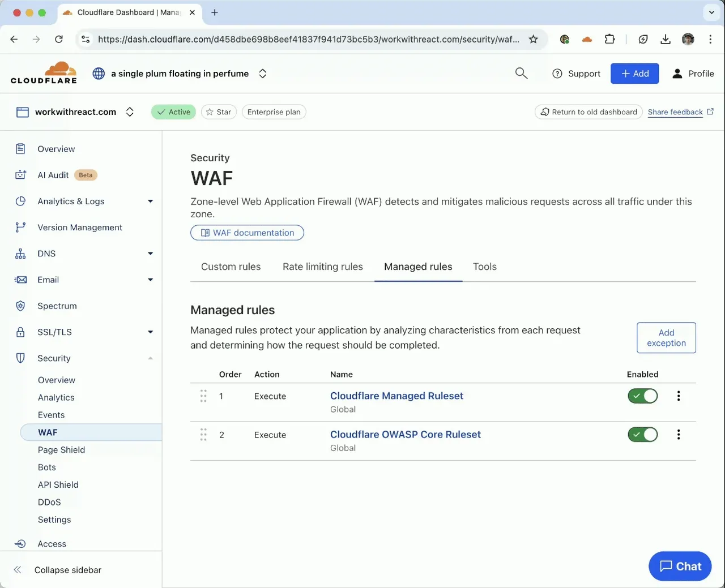
Task: Star the workwithreact.com zone
Action: 219,111
